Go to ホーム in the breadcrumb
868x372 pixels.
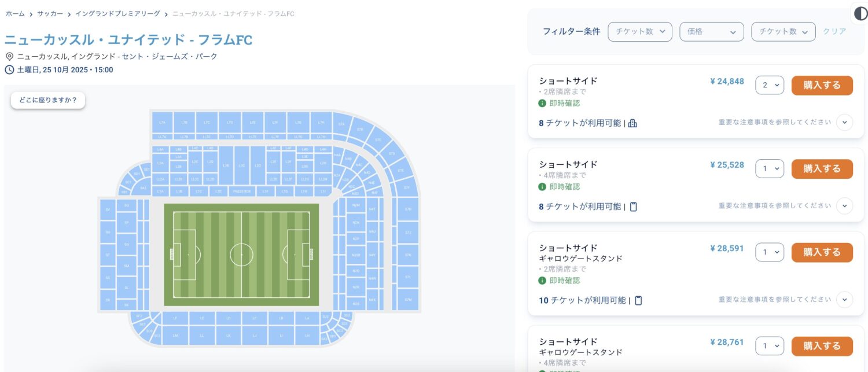[x=15, y=13]
